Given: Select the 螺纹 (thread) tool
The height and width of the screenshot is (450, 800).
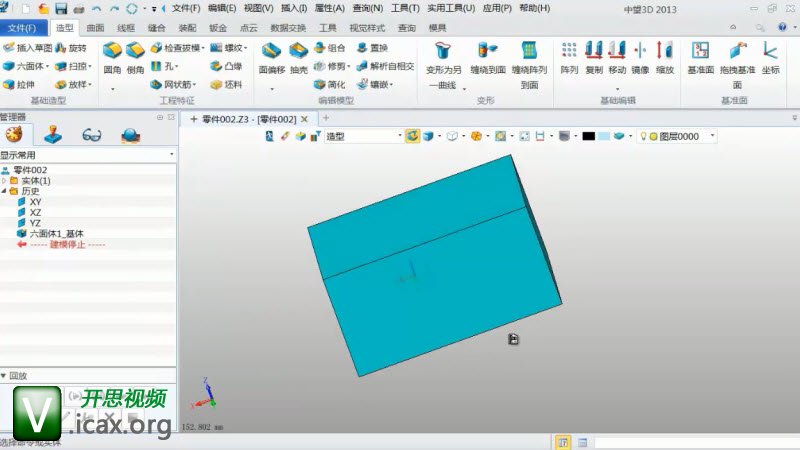Looking at the screenshot, I should 226,47.
